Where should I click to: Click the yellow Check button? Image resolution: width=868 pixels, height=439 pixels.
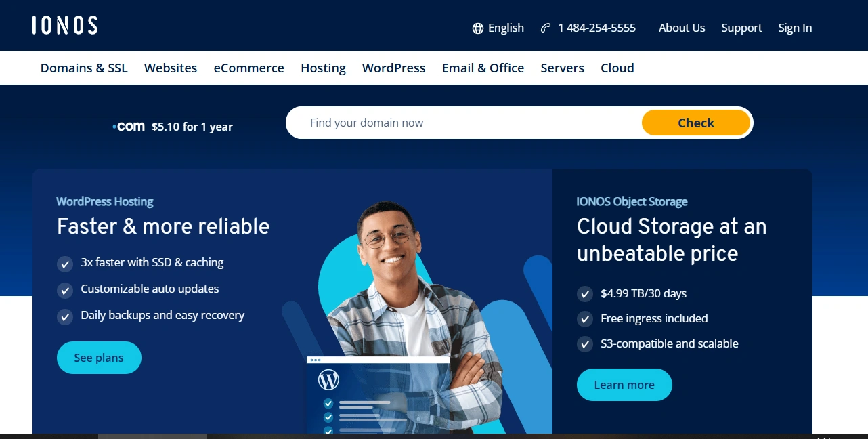coord(696,123)
